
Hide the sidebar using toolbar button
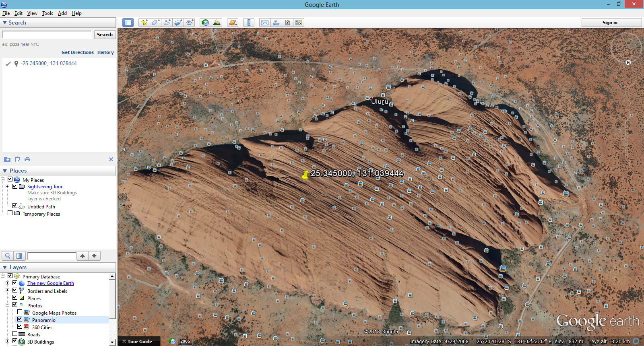click(128, 23)
